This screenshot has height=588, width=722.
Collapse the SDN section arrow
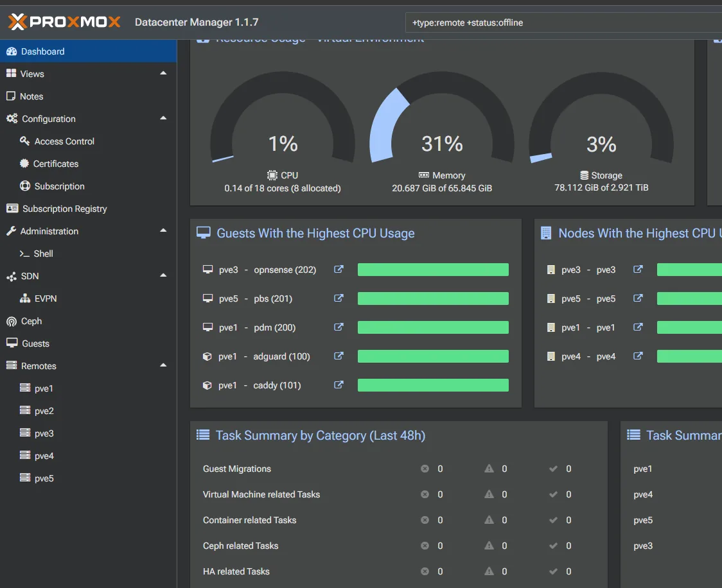point(163,275)
